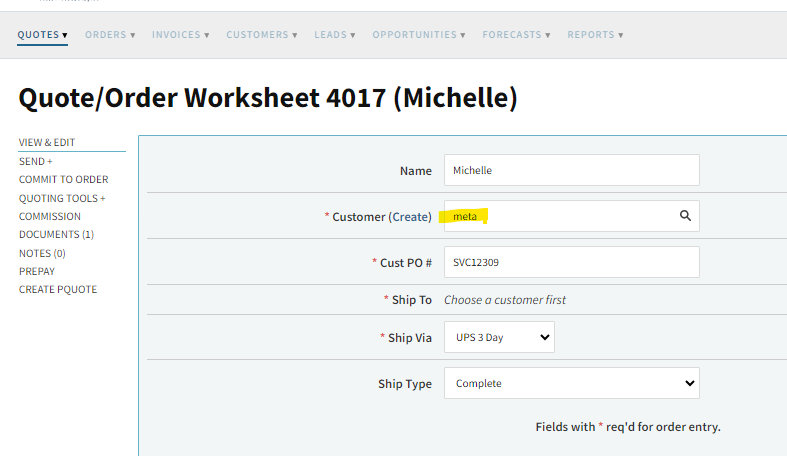
Task: Open Notes (0) in the sidebar
Action: point(42,253)
